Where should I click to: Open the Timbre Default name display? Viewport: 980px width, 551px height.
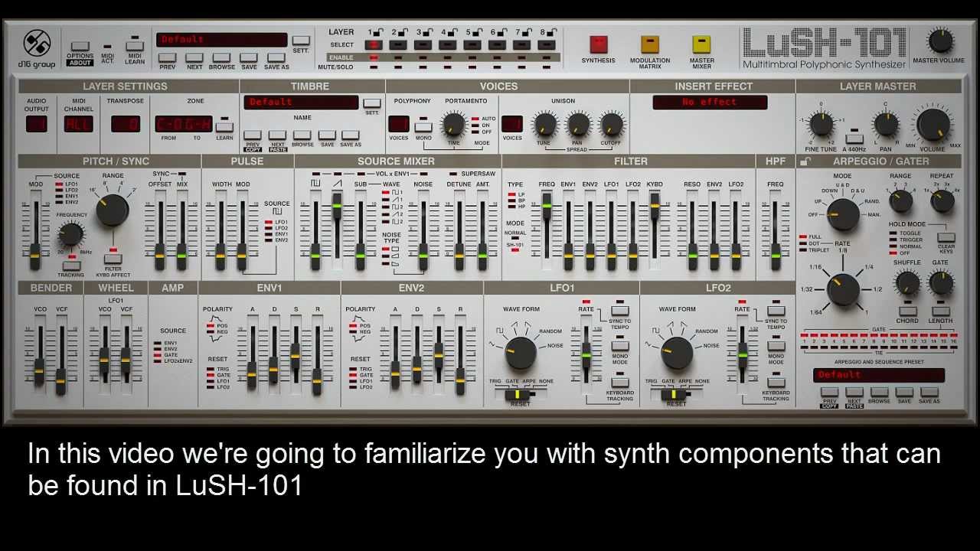(302, 103)
